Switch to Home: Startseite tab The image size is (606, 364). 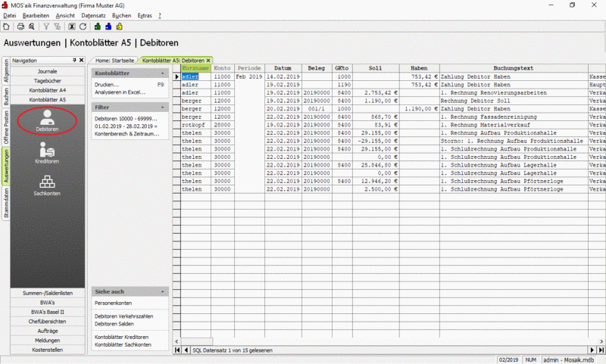pos(115,61)
